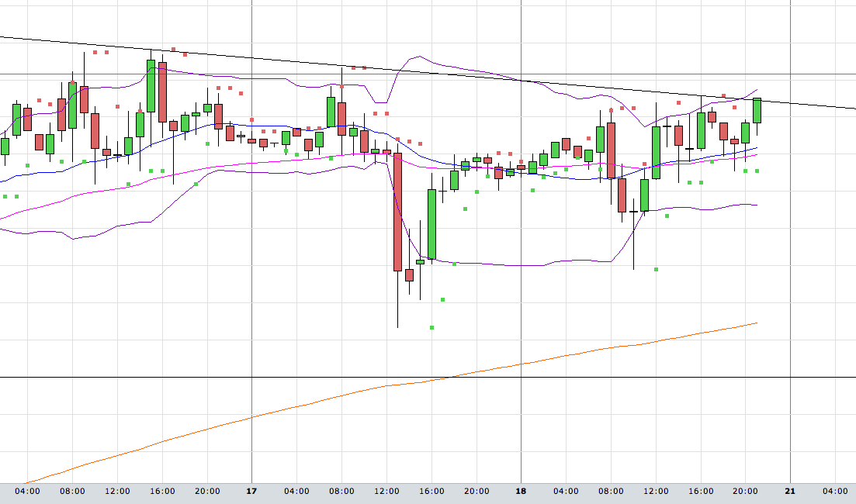Click the 04:00 time label following date 17
The width and height of the screenshot is (856, 504).
pos(296,491)
